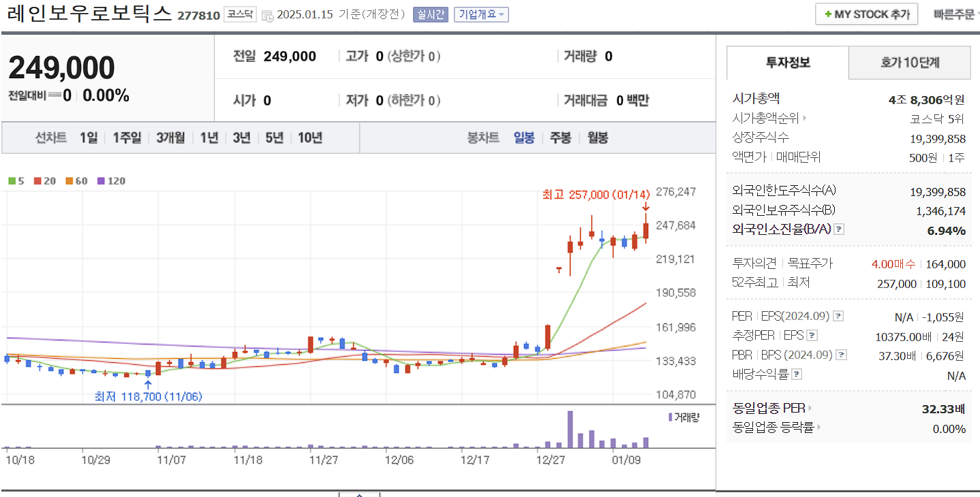Viewport: 980px width, 497px height.
Task: Toggle the 실시간 indicator badge
Action: [x=430, y=14]
